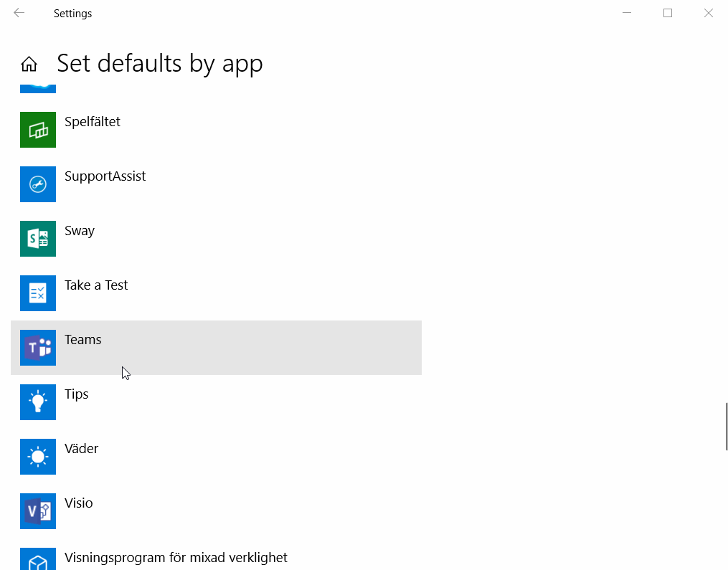The width and height of the screenshot is (728, 570).
Task: Select the Sway app icon
Action: (38, 239)
